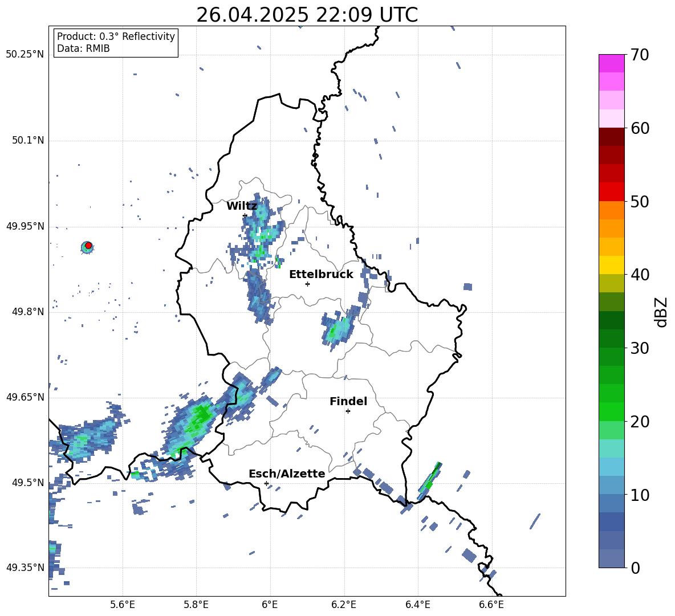Screen dimensions: 675x616
Task: Pick the bright green colorbar swatch above 20
Action: pos(611,411)
